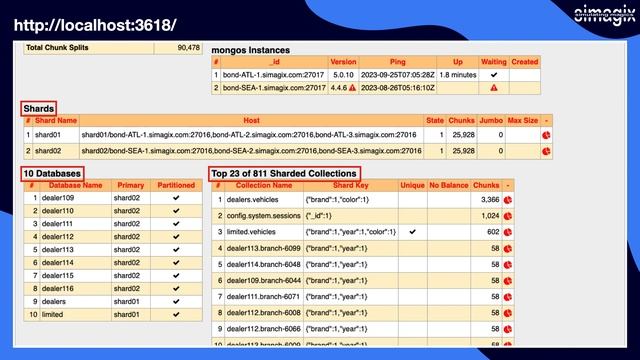This screenshot has width=640, height=360.
Task: Open chunk chart for dealer109.branch-6044
Action: tap(508, 281)
